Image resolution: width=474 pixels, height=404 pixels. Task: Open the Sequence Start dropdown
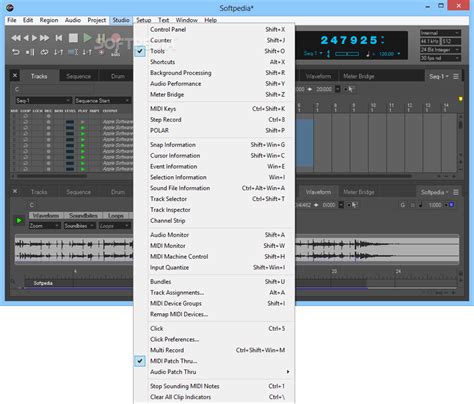[x=102, y=100]
